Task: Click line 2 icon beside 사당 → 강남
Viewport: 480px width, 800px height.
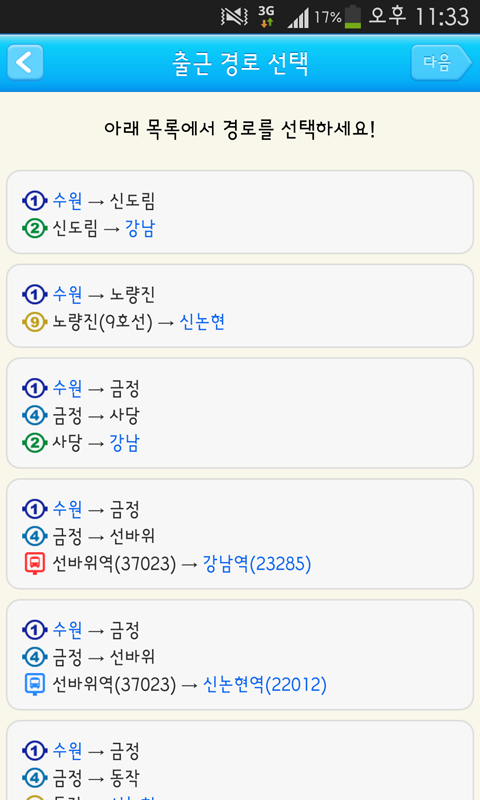Action: click(35, 443)
